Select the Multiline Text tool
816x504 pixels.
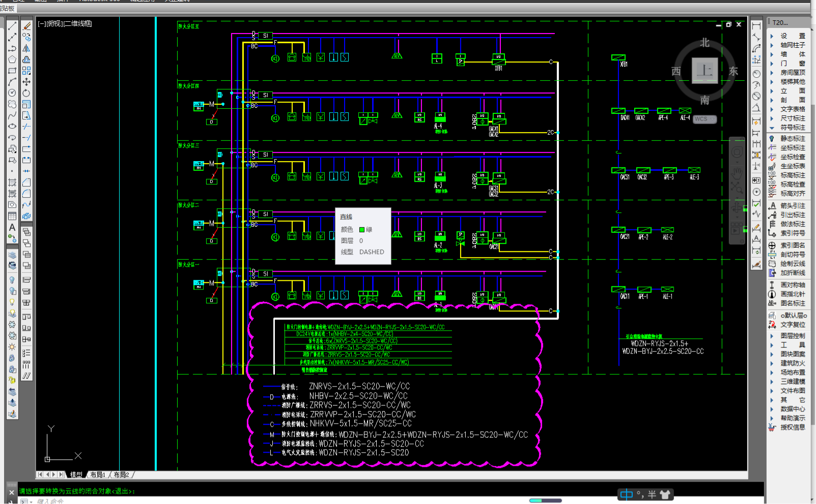(12, 227)
